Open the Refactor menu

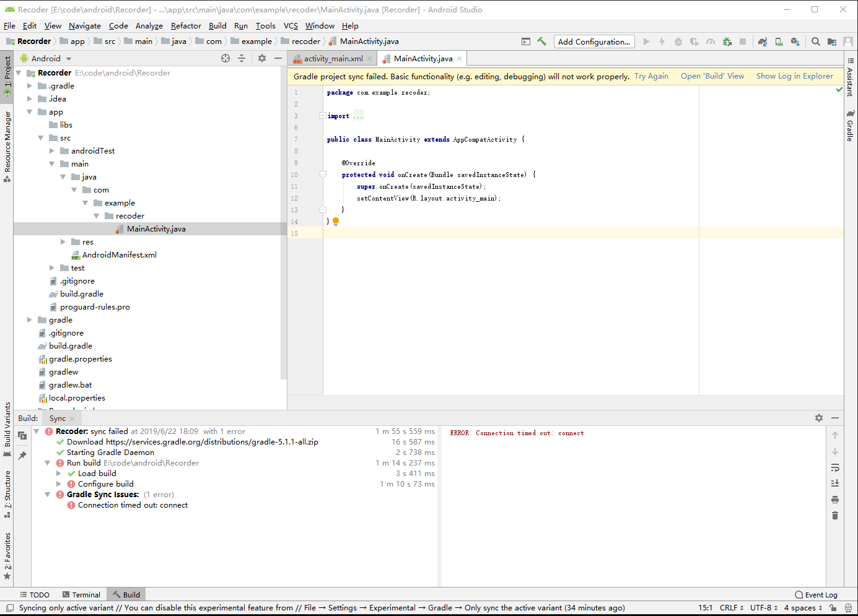186,26
